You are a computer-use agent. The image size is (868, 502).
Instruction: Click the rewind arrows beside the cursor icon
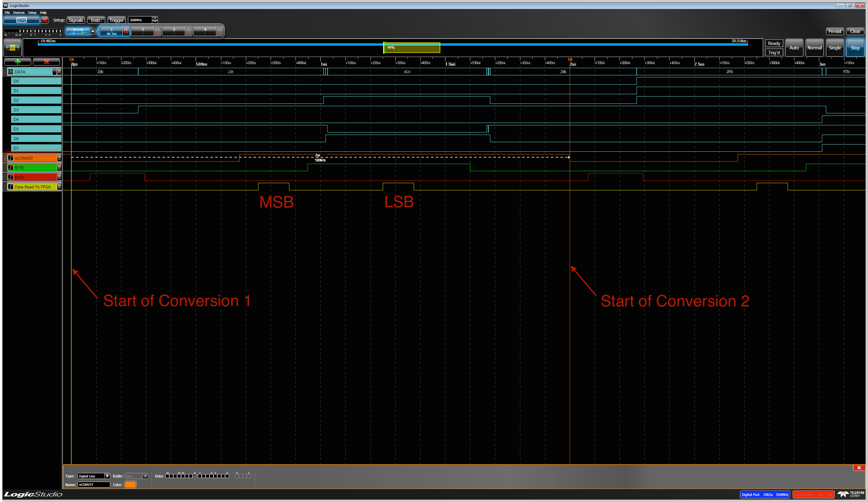93,31
